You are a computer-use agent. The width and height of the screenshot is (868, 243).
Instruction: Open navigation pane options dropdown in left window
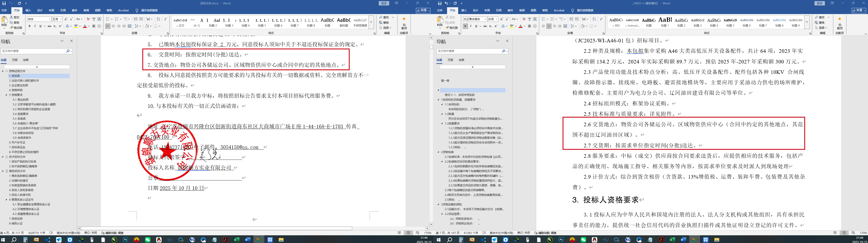pyautogui.click(x=62, y=41)
